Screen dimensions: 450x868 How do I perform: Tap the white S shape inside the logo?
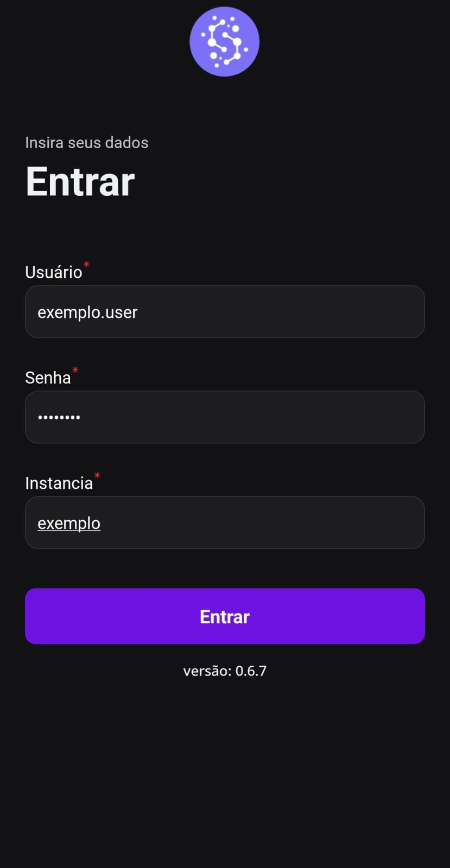225,42
